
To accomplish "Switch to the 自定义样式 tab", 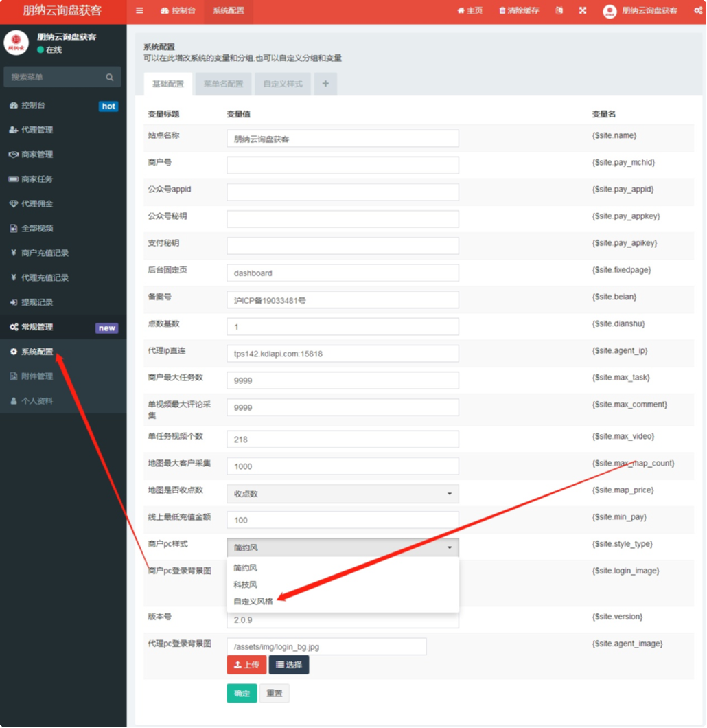I will click(283, 84).
